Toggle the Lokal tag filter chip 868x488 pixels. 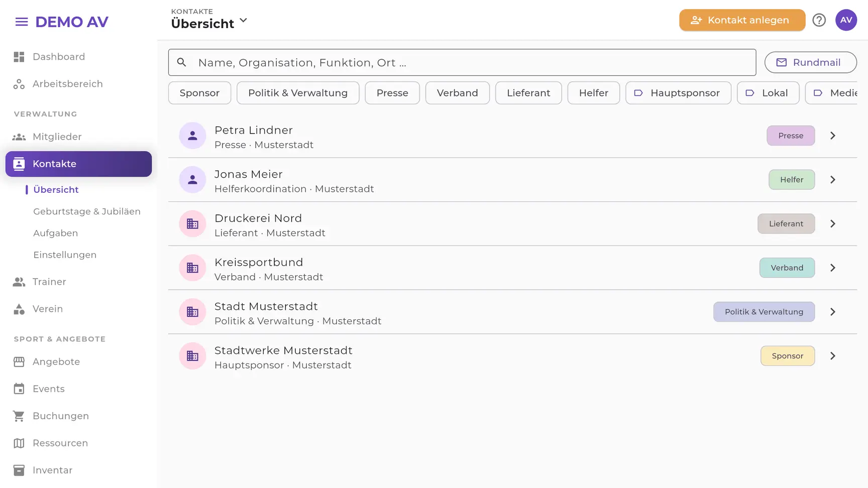[x=768, y=93]
